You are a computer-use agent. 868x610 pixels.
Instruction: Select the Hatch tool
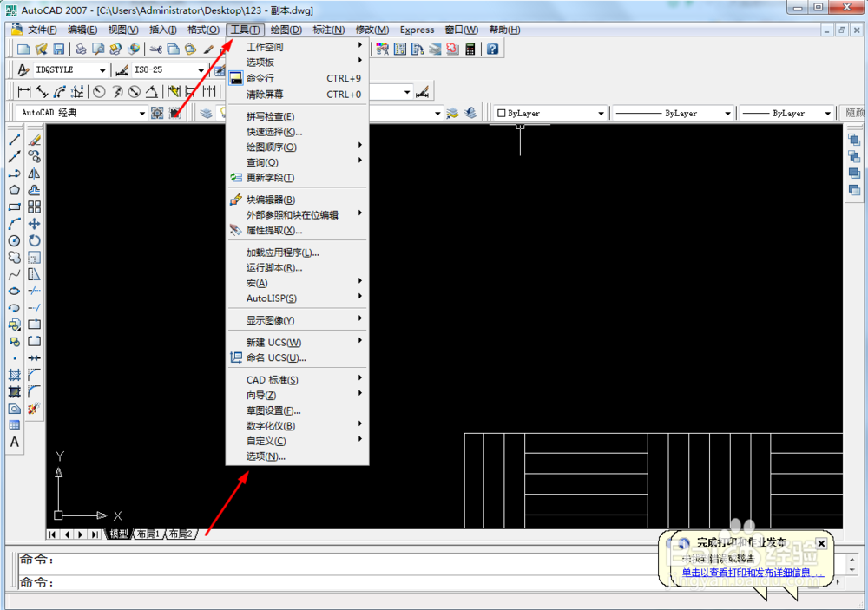[15, 375]
